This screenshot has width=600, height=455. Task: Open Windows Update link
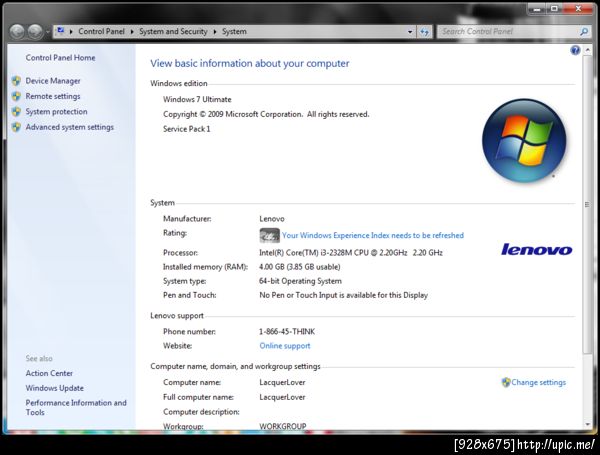pyautogui.click(x=54, y=388)
